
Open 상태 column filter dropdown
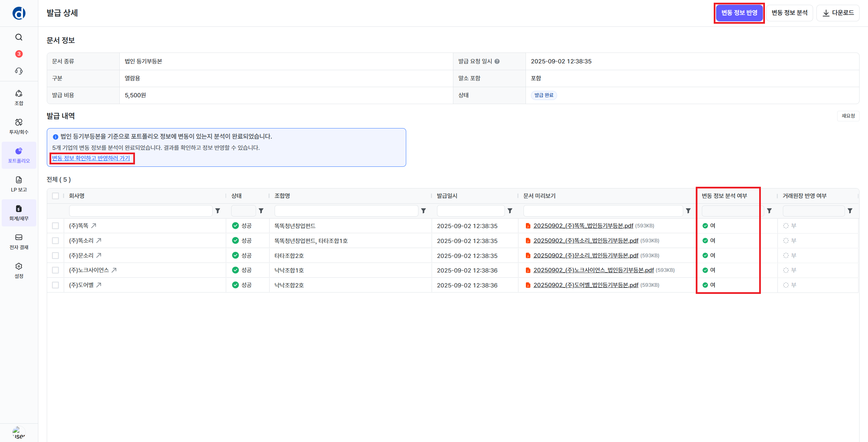243,211
